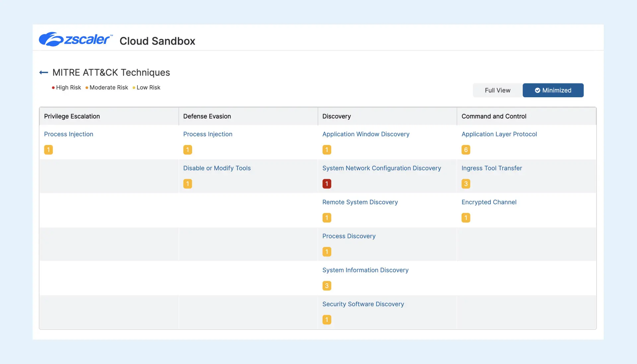Click count badge under Remote System Discovery
Screen dimensions: 637x364
(327, 218)
